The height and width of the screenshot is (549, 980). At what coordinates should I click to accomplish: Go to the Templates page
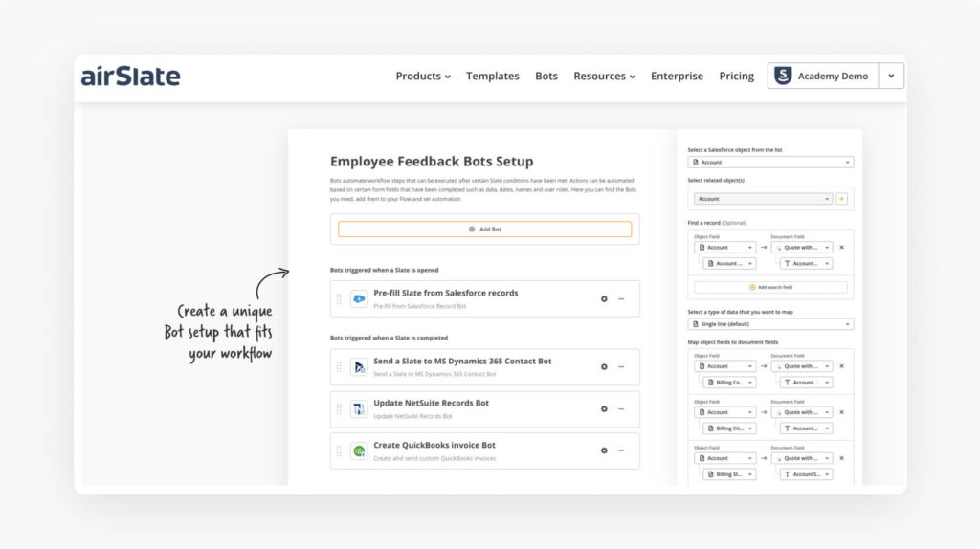point(492,77)
